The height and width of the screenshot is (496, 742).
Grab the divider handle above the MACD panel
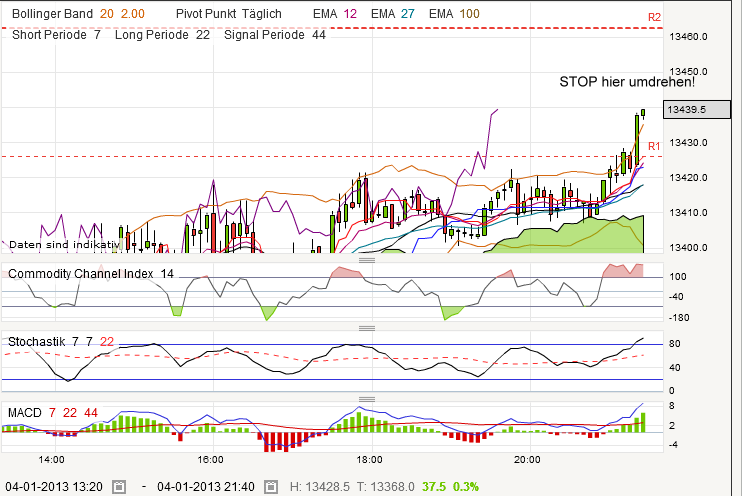pyautogui.click(x=367, y=399)
